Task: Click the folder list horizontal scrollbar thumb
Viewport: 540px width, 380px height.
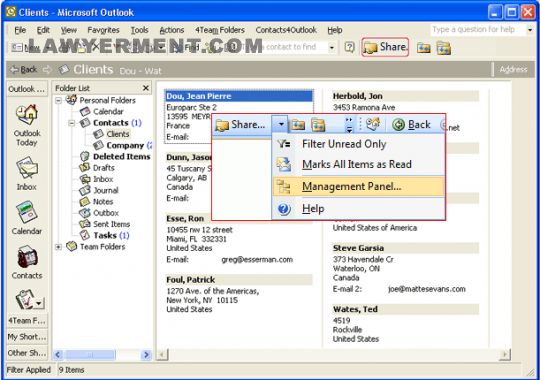Action: click(x=90, y=354)
